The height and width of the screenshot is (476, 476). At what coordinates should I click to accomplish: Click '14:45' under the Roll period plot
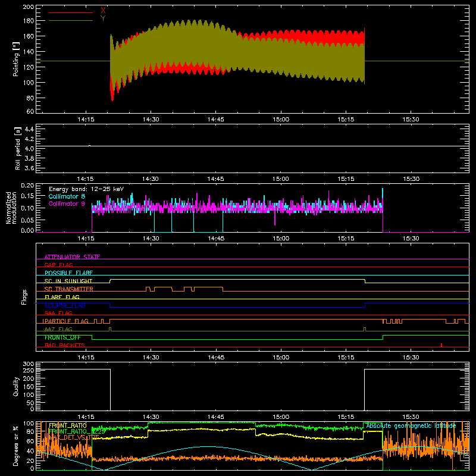click(x=215, y=179)
